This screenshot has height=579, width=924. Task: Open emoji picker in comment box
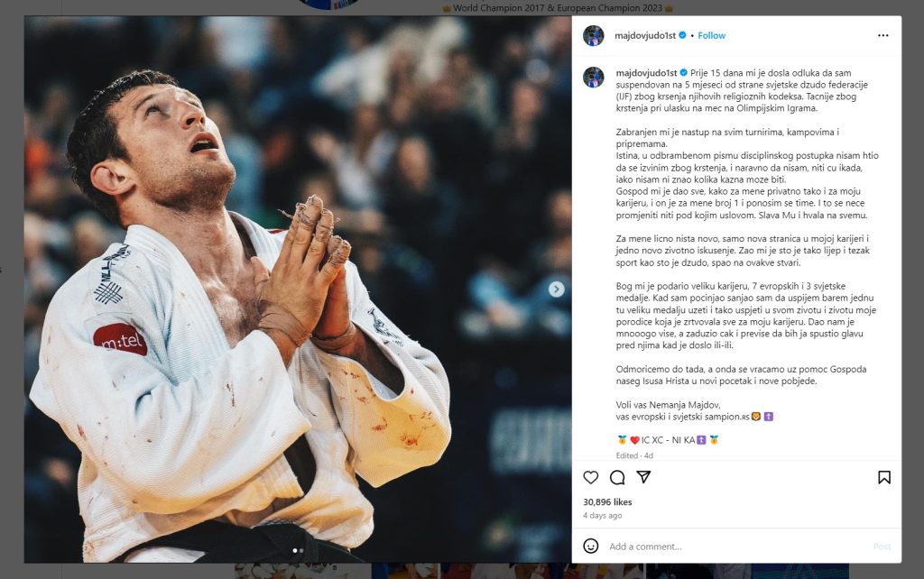pyautogui.click(x=590, y=546)
